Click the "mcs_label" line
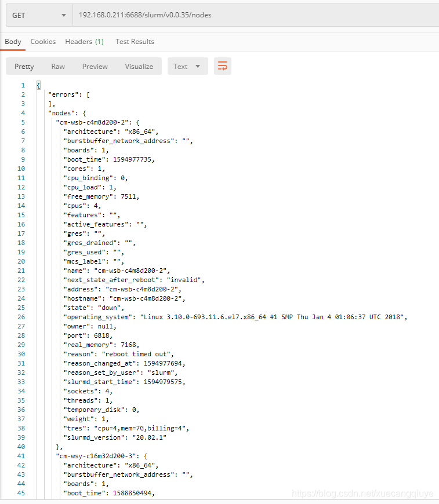 pyautogui.click(x=94, y=261)
